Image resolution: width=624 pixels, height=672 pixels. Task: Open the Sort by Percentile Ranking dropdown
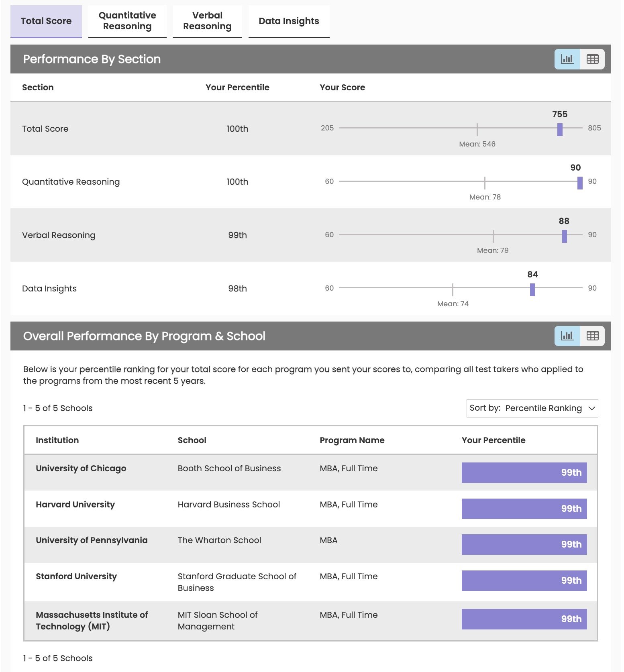point(532,408)
